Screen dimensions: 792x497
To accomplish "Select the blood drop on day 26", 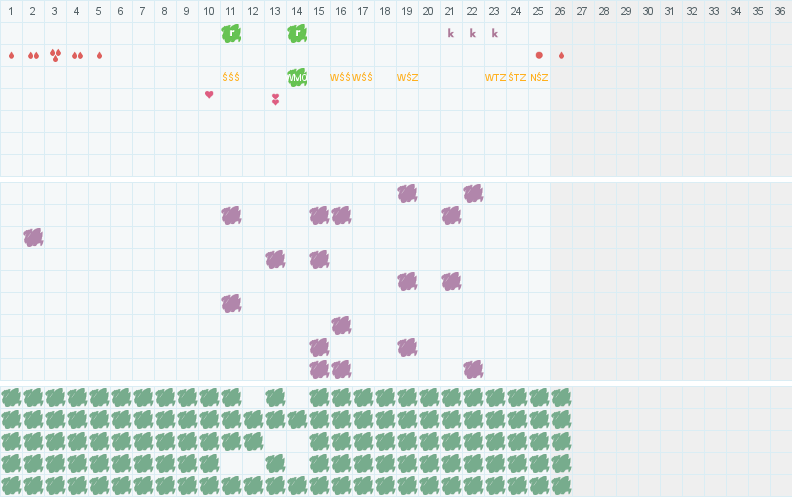I will [561, 55].
